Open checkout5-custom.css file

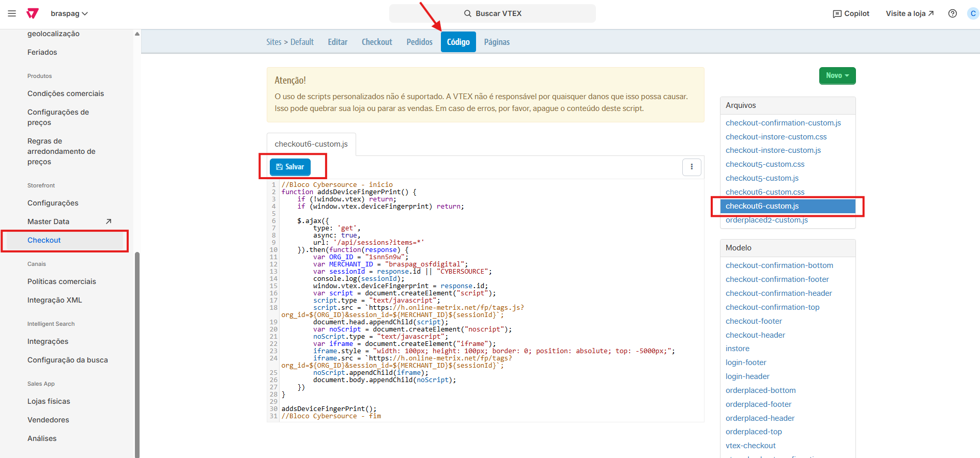(765, 164)
